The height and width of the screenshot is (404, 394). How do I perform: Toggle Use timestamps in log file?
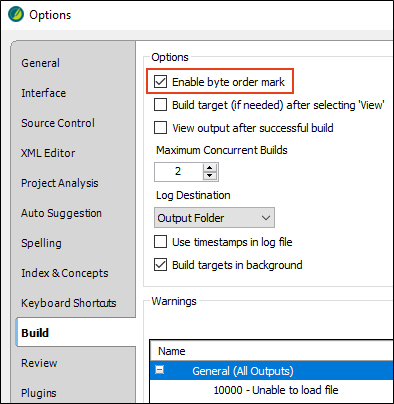click(160, 242)
